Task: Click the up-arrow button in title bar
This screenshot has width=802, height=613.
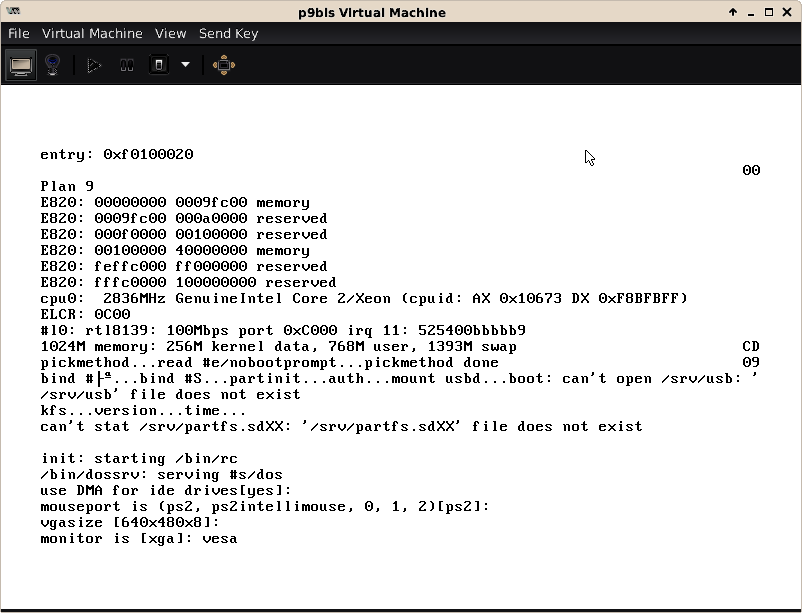Action: [733, 12]
